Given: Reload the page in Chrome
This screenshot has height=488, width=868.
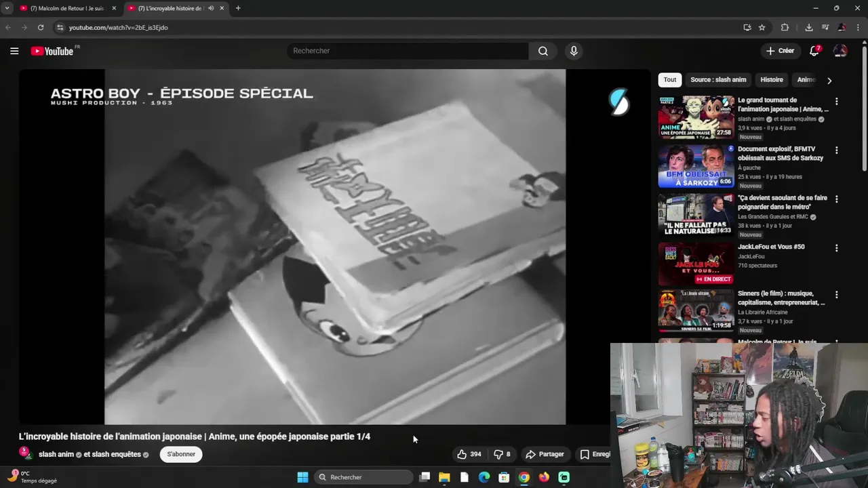Looking at the screenshot, I should point(41,27).
